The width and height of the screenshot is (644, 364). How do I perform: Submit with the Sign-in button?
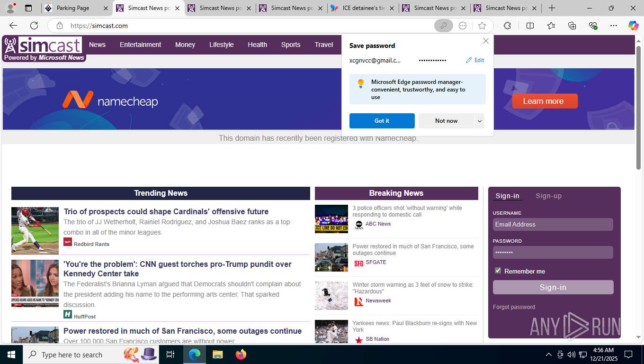(553, 287)
